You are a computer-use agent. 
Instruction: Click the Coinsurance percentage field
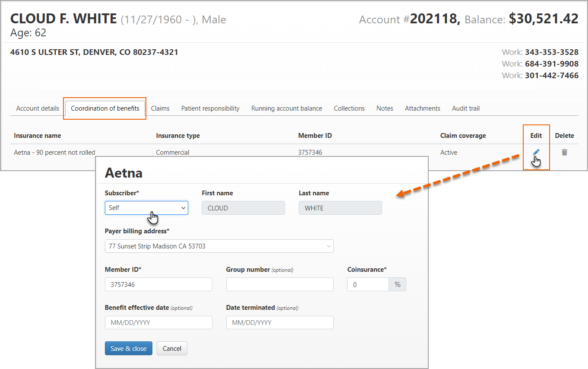(x=368, y=285)
